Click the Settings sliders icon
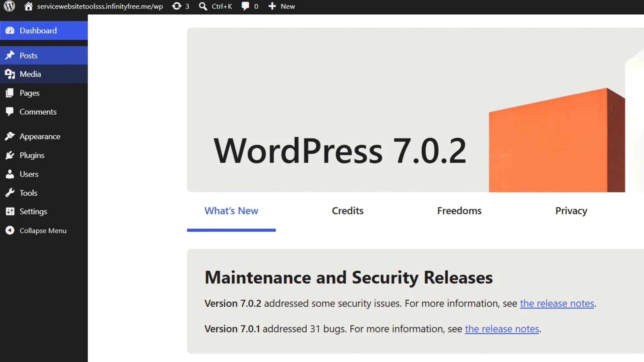 coord(10,211)
